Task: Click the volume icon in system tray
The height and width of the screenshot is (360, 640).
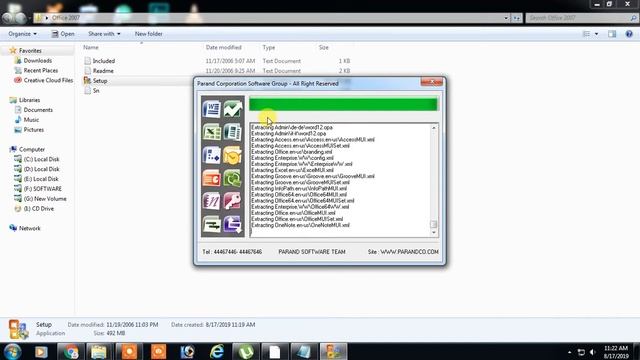Action: (x=593, y=352)
